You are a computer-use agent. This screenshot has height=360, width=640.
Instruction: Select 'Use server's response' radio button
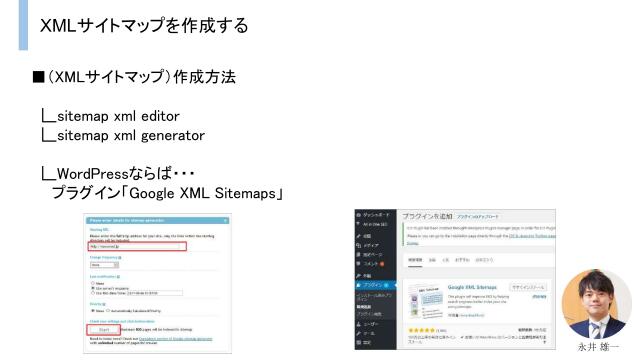tap(93, 288)
